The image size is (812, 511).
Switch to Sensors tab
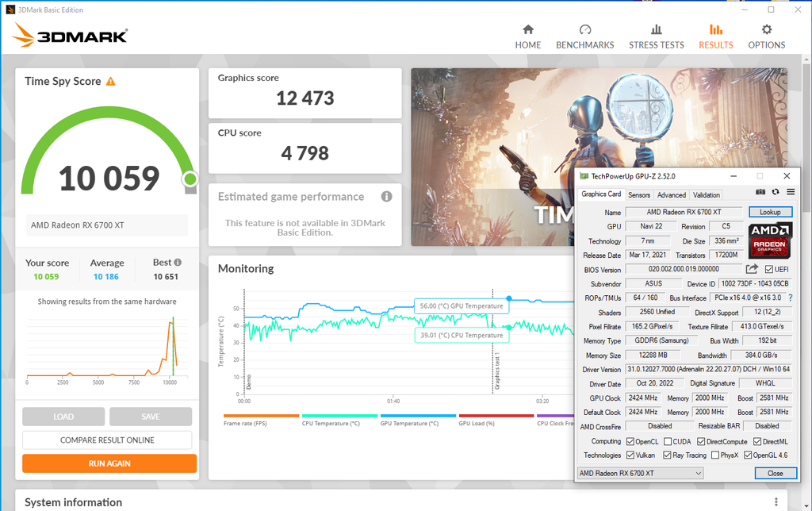(x=639, y=195)
